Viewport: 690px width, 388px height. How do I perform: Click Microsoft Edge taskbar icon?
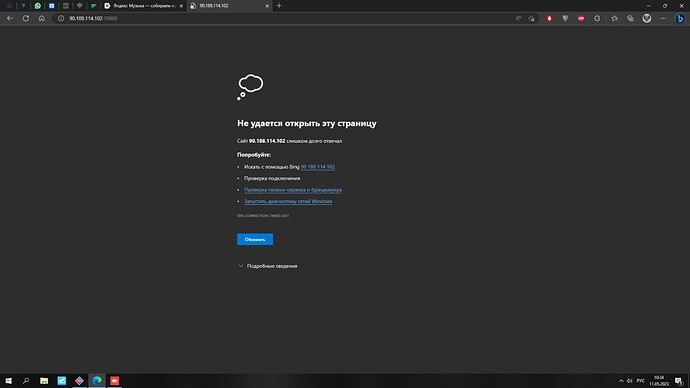(x=97, y=381)
